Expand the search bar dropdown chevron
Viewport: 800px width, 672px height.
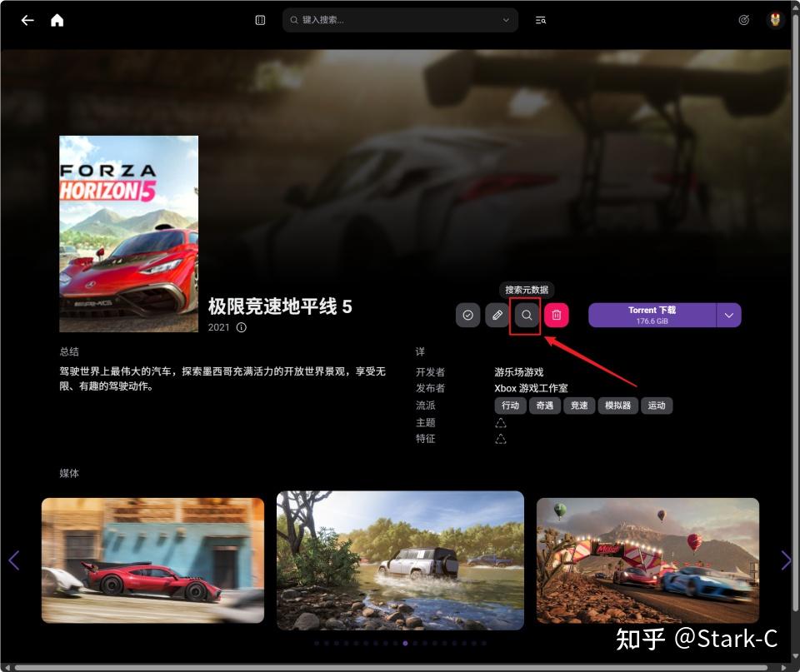click(505, 19)
